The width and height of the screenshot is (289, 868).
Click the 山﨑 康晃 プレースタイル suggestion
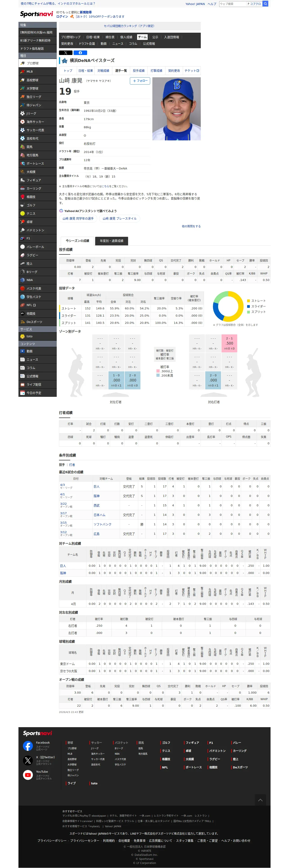pos(120,218)
